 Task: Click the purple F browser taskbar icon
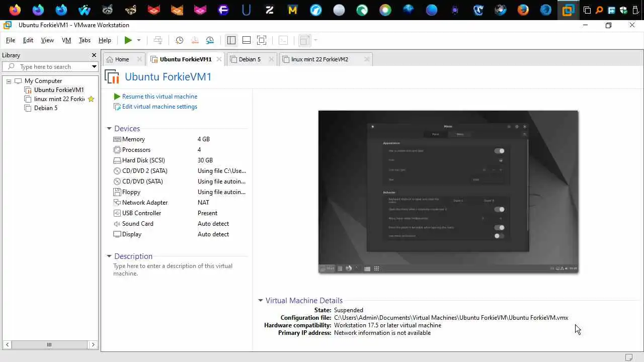pyautogui.click(x=223, y=10)
